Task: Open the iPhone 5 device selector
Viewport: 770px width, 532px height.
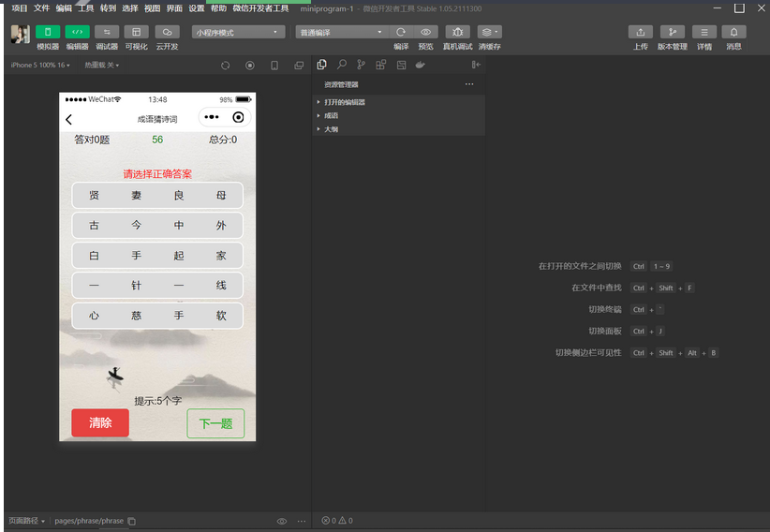Action: click(39, 66)
